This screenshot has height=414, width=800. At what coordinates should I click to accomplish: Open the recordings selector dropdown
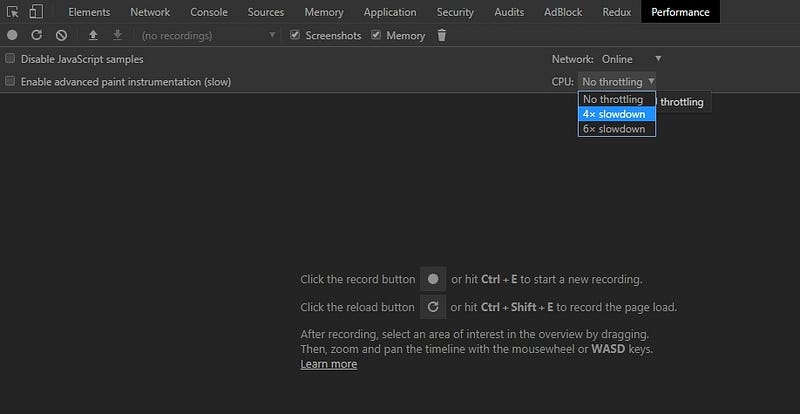pyautogui.click(x=208, y=36)
